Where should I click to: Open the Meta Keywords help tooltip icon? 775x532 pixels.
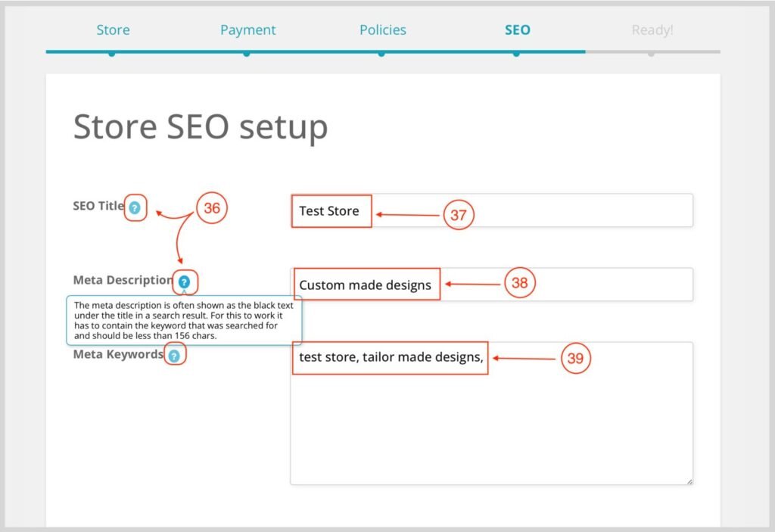pos(175,355)
